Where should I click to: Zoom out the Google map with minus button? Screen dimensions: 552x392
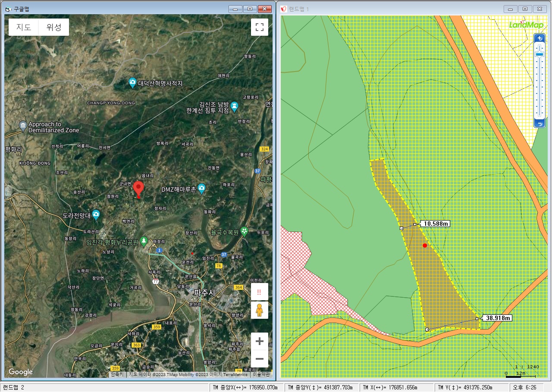point(260,358)
